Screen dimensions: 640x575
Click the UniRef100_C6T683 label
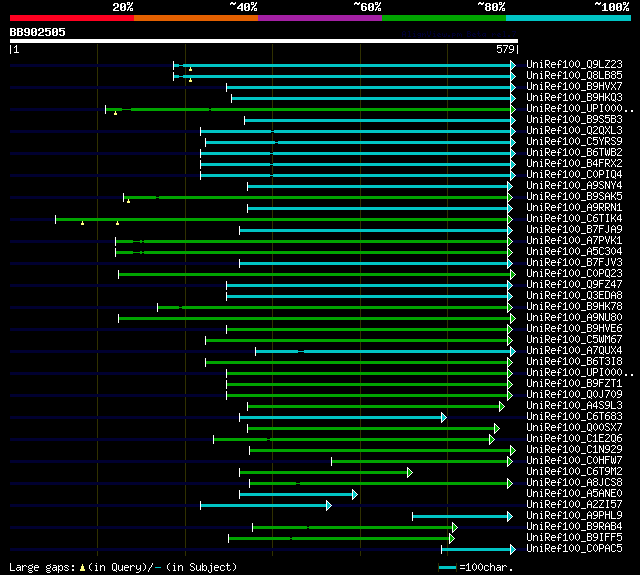click(574, 417)
